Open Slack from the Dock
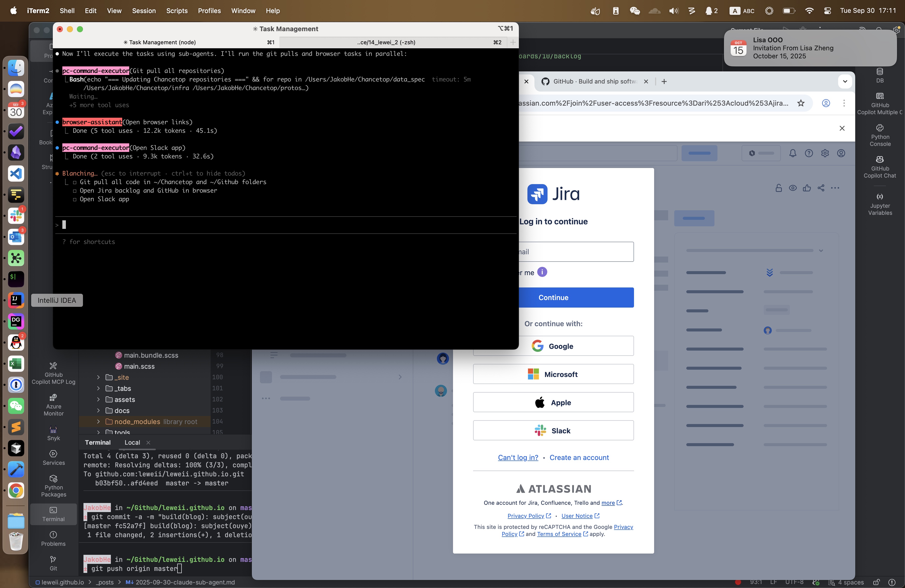Screen dimensions: 905x588 pos(16,216)
